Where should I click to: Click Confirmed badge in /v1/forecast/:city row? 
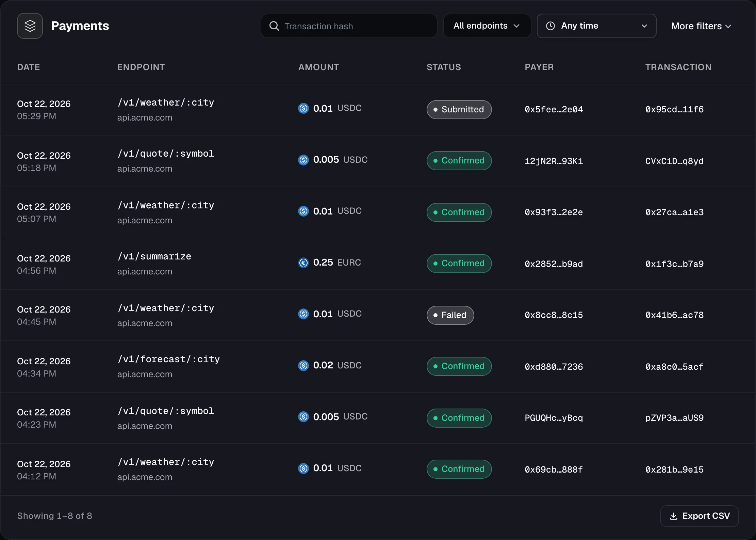[x=459, y=366]
